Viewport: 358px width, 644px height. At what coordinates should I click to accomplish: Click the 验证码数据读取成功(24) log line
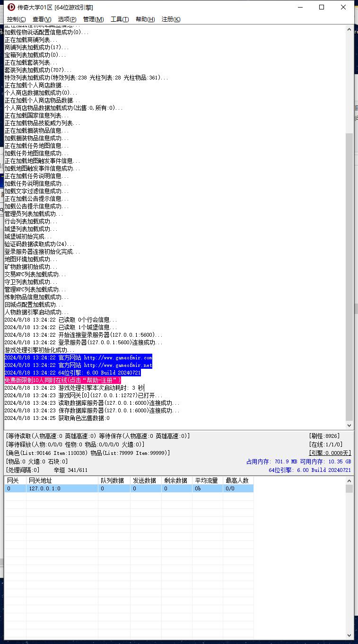39,244
